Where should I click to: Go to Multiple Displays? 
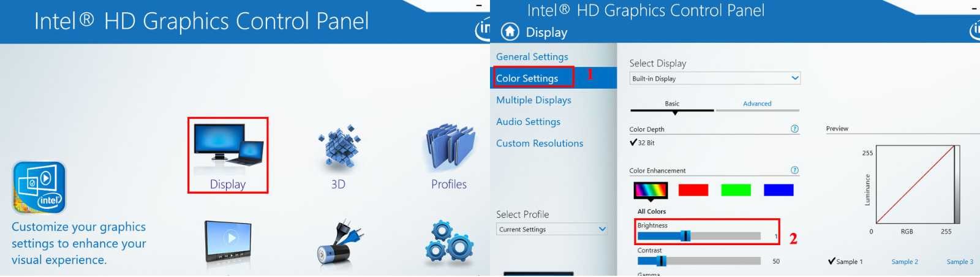[533, 100]
